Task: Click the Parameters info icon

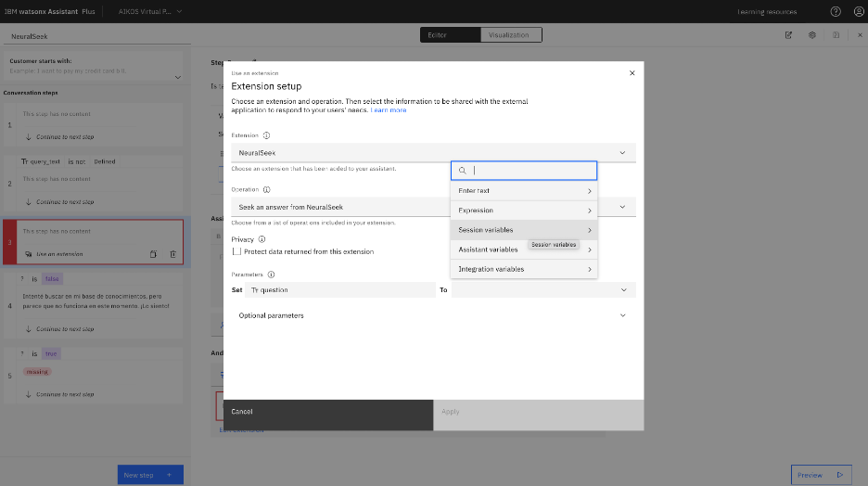Action: pyautogui.click(x=271, y=275)
